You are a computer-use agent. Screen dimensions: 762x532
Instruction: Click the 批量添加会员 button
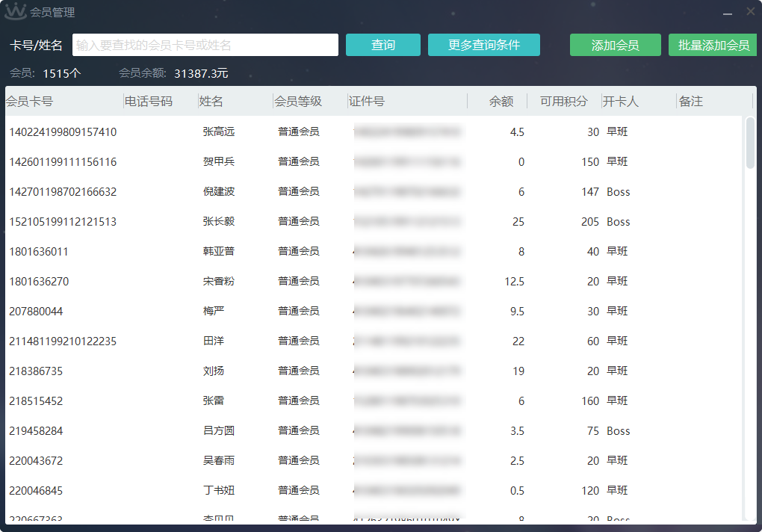[713, 45]
